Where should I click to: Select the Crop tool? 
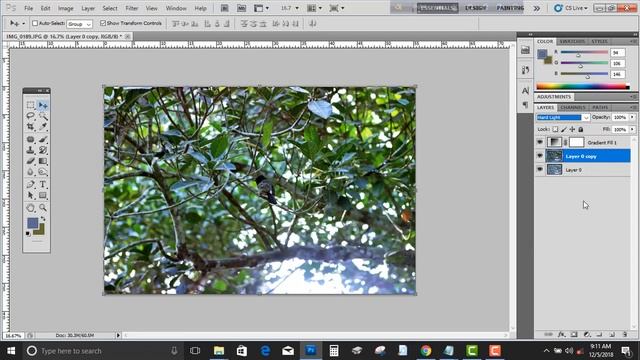31,127
